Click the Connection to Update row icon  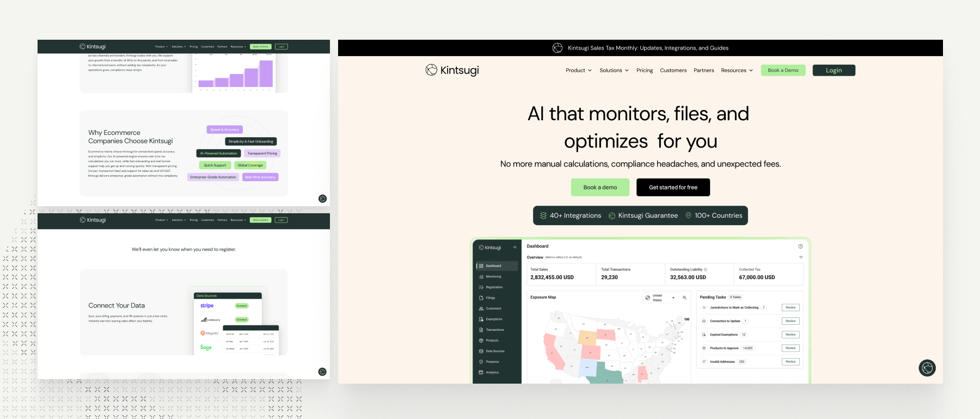tap(704, 321)
